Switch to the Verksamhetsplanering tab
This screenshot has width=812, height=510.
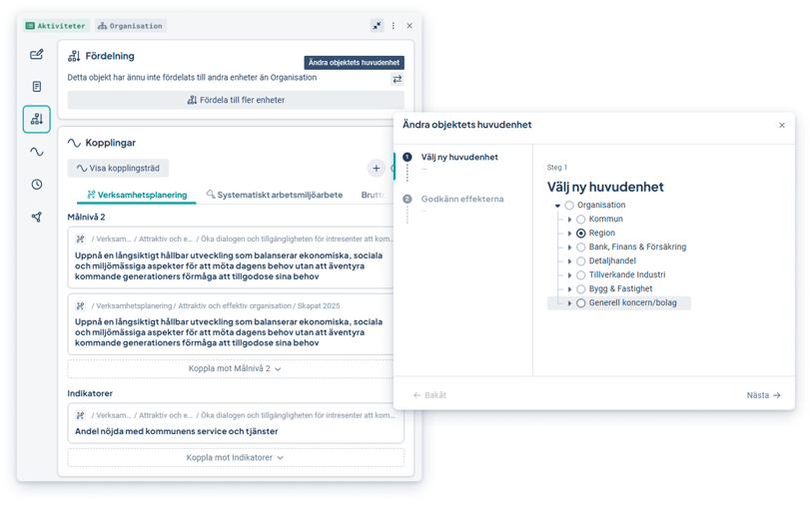point(137,195)
